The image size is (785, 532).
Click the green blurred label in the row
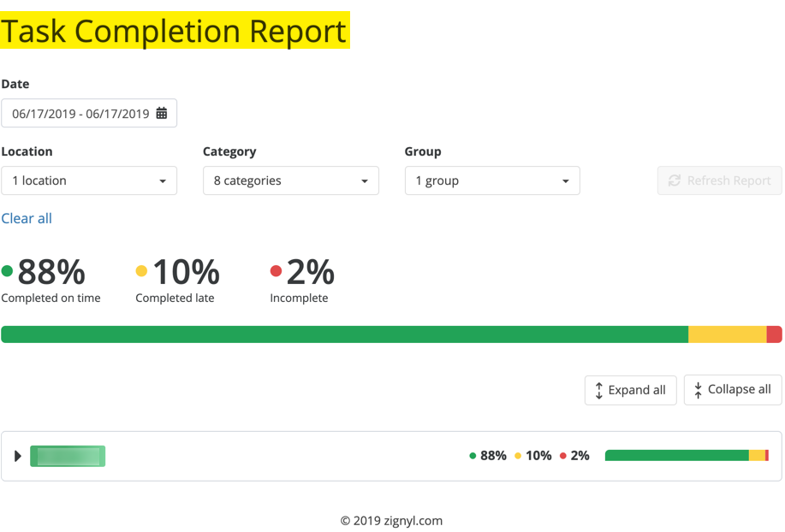coord(68,456)
